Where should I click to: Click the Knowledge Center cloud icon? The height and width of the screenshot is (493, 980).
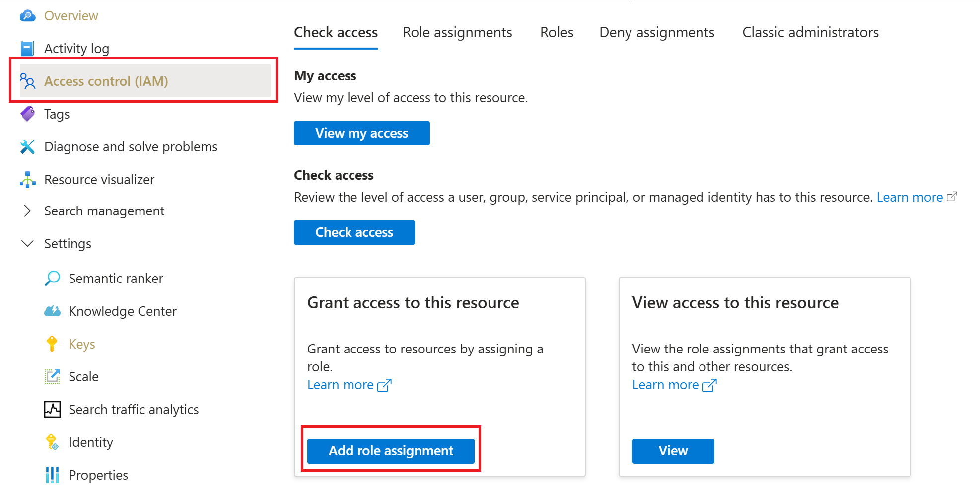[52, 311]
